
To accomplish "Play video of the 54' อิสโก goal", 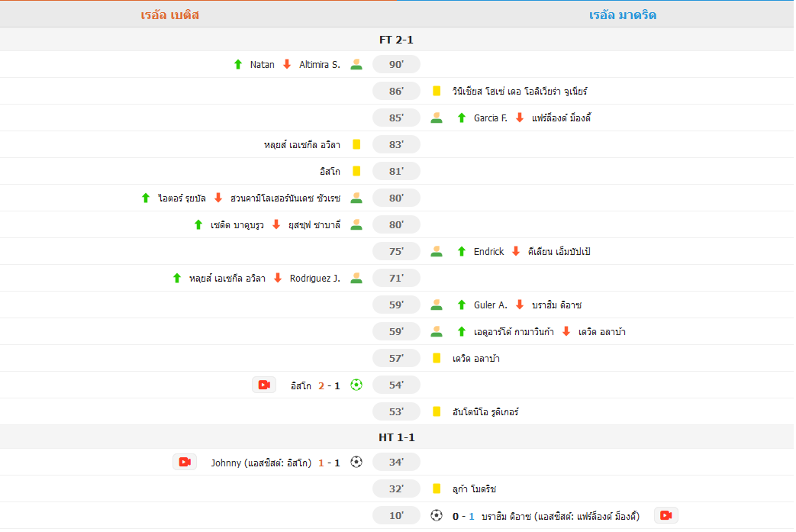I will pos(264,385).
